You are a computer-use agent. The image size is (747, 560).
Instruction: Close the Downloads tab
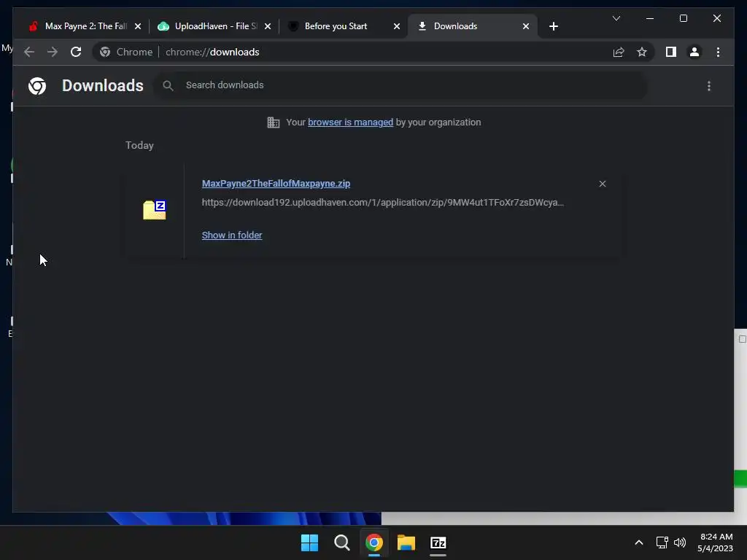[526, 26]
